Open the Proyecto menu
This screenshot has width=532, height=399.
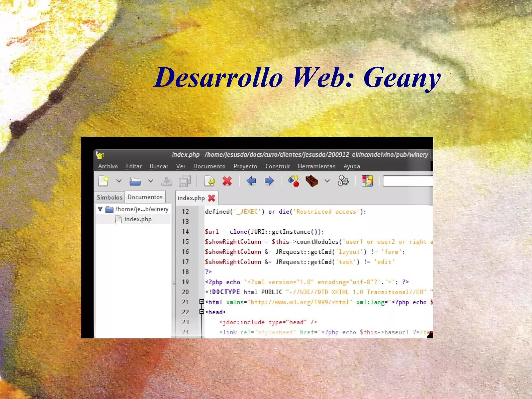245,166
